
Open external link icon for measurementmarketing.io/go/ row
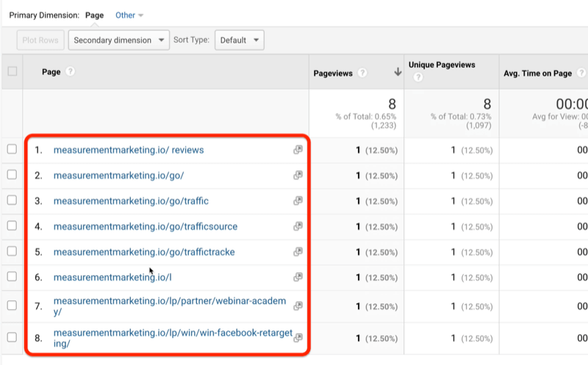point(298,176)
